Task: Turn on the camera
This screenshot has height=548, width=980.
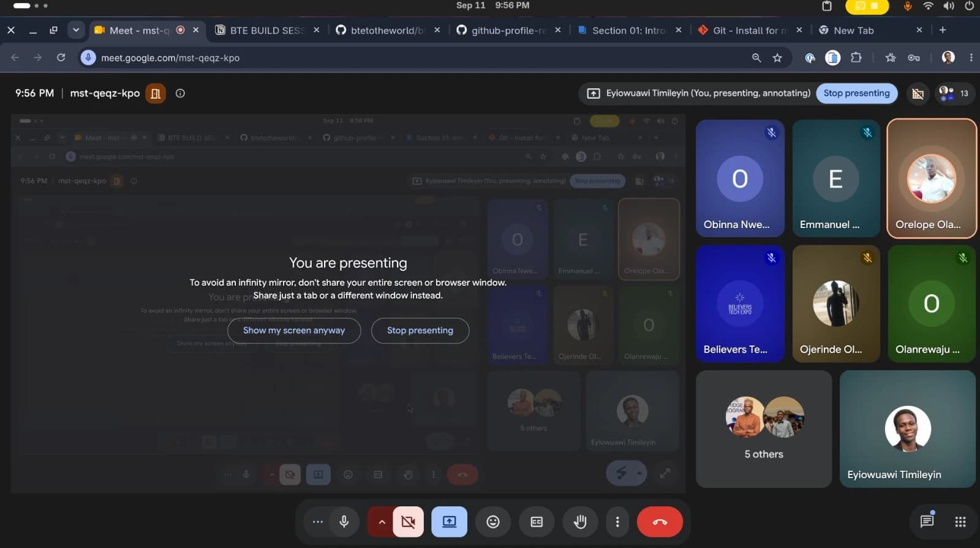Action: tap(408, 522)
